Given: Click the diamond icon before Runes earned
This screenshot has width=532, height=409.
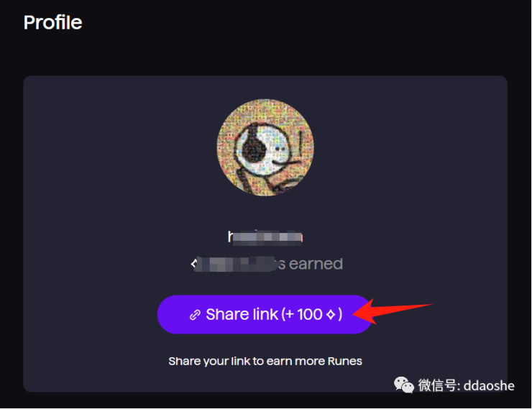Looking at the screenshot, I should point(193,264).
